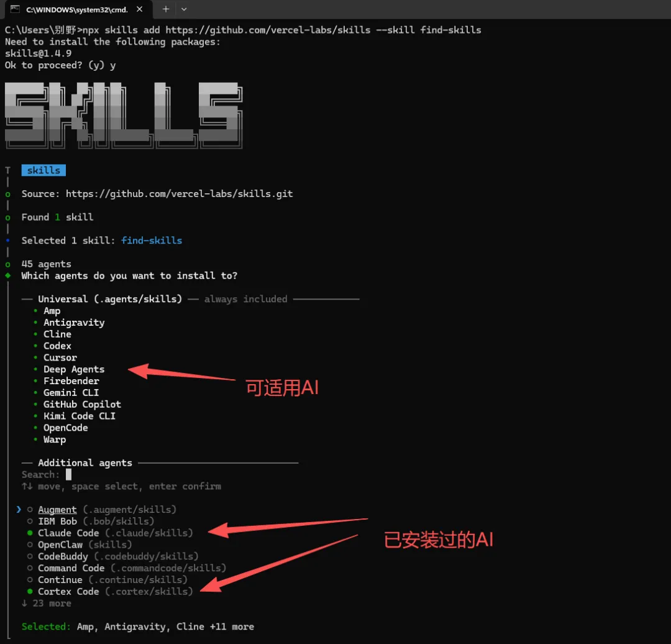Click the 'OpenCode' universal agent entry
Screen dimensions: 671x644
pos(65,428)
